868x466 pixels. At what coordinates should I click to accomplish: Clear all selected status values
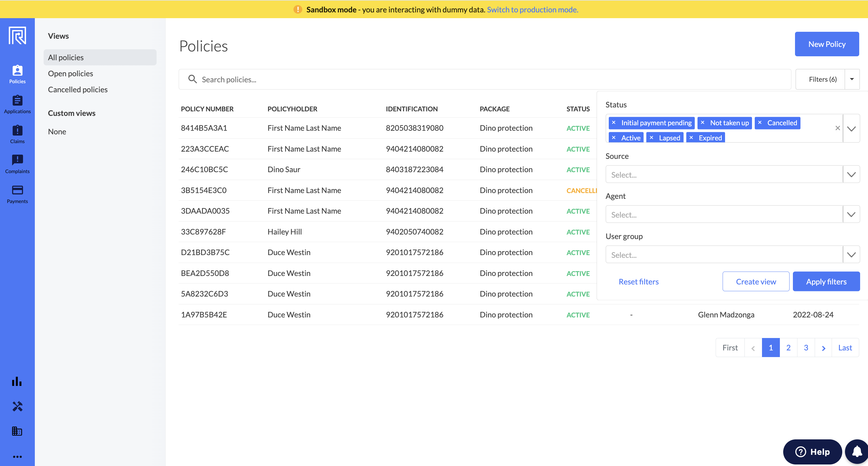click(838, 128)
